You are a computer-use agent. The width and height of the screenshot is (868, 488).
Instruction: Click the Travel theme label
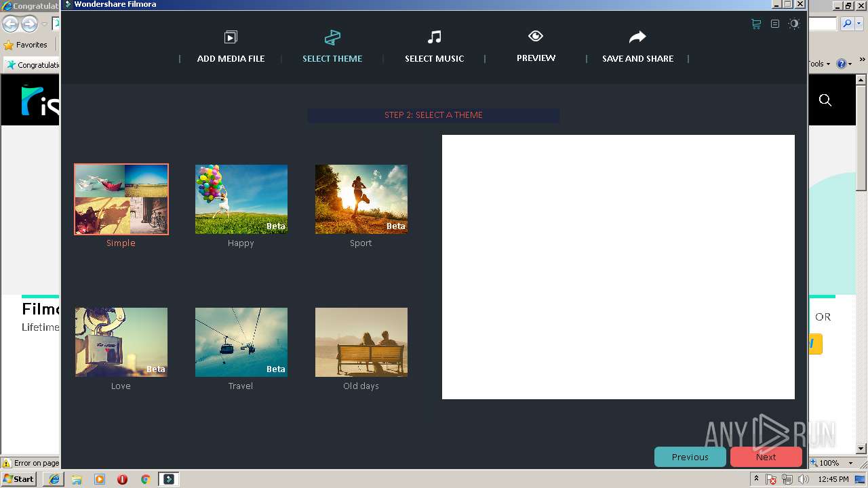tap(241, 386)
